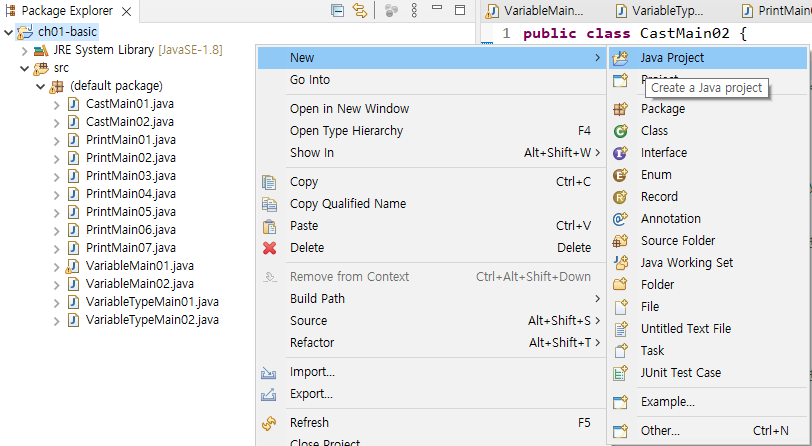
Task: Open Package Explorer View Menu dots
Action: point(414,10)
